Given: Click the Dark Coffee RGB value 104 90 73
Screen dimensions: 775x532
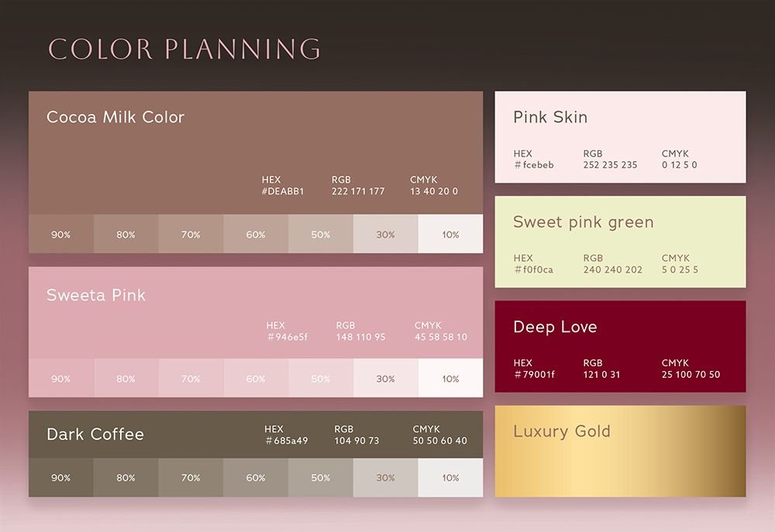Looking at the screenshot, I should tap(356, 441).
